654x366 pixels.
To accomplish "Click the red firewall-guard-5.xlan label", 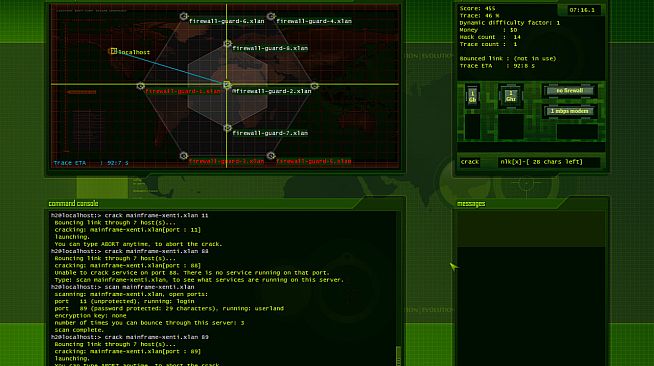I will click(314, 161).
